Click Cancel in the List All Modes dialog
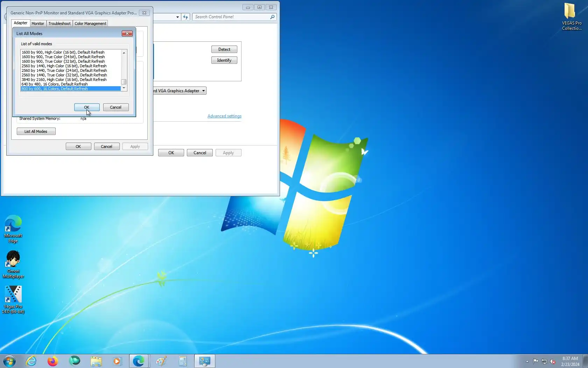Viewport: 588px width, 368px height. tap(116, 107)
